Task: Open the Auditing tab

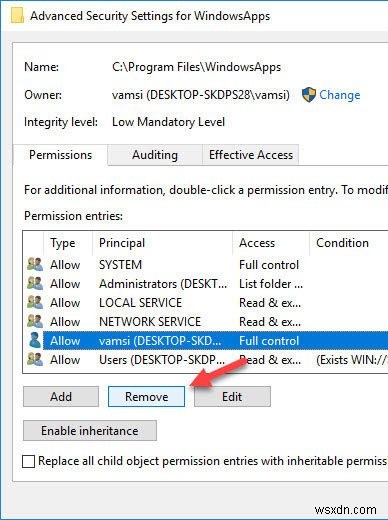Action: [155, 155]
